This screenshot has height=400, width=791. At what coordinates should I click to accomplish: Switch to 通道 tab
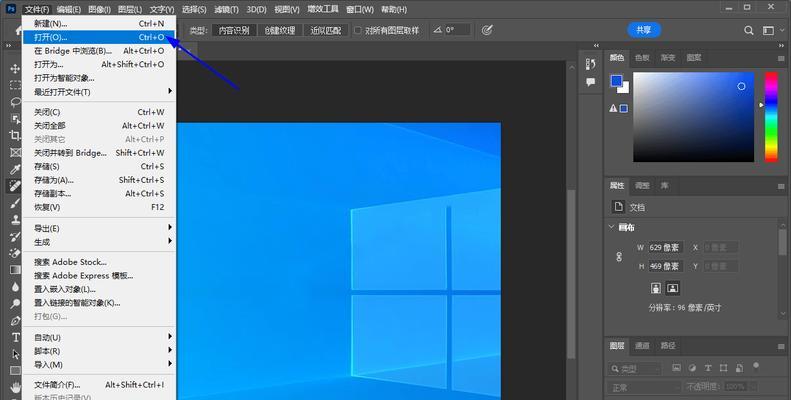click(x=642, y=346)
